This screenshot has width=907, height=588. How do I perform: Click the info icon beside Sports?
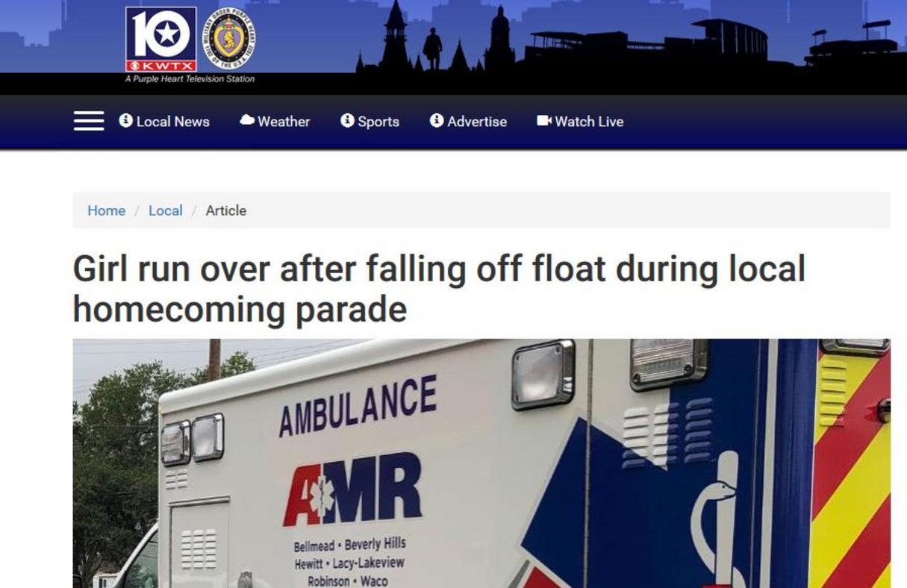click(x=347, y=120)
